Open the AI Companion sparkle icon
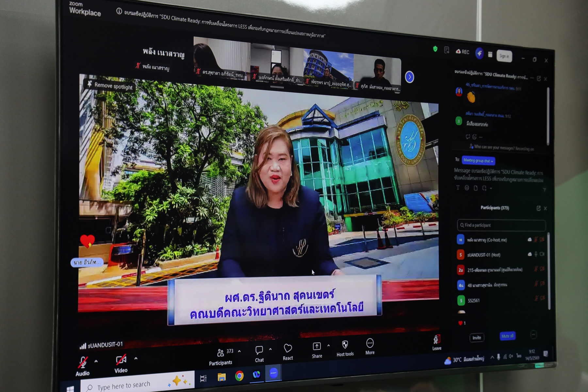This screenshot has width=588, height=392. pyautogui.click(x=479, y=53)
